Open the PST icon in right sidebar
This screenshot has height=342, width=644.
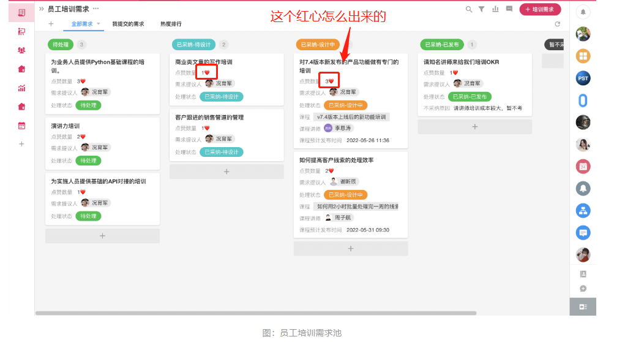(583, 78)
